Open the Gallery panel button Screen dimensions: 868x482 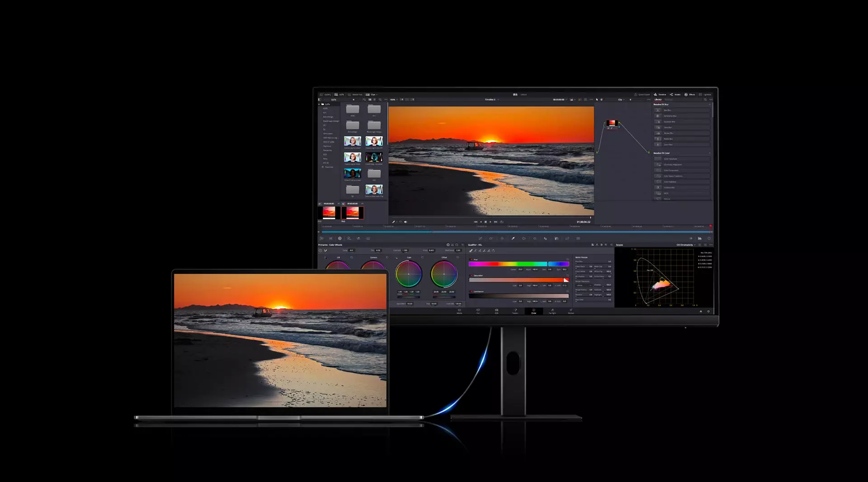pos(325,94)
